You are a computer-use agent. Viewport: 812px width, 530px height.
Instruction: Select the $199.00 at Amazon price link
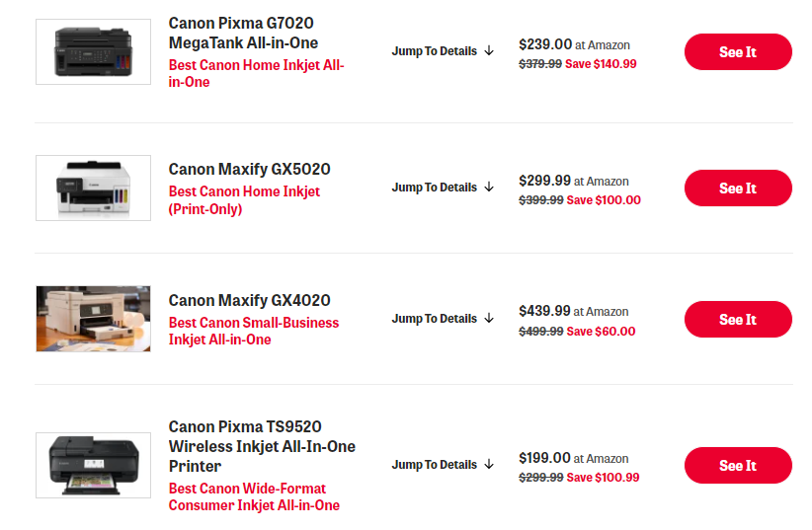pos(574,458)
